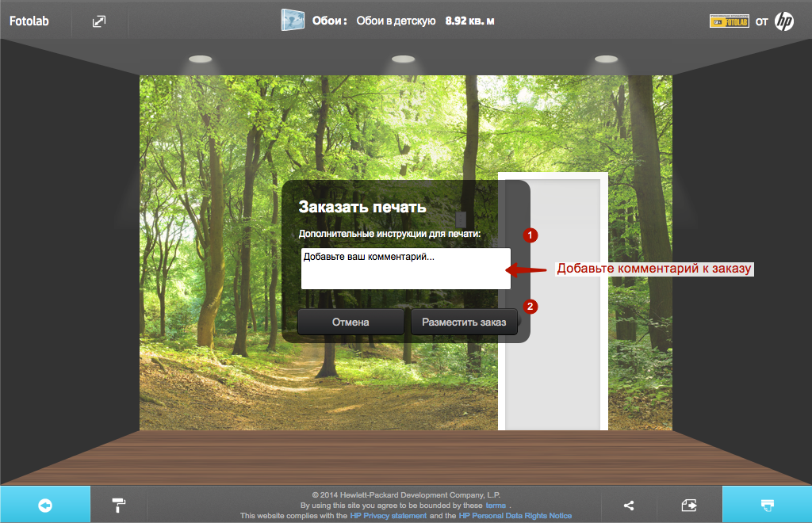812x523 pixels.
Task: Open the HP Personal Data Rights Notice link
Action: [x=515, y=516]
